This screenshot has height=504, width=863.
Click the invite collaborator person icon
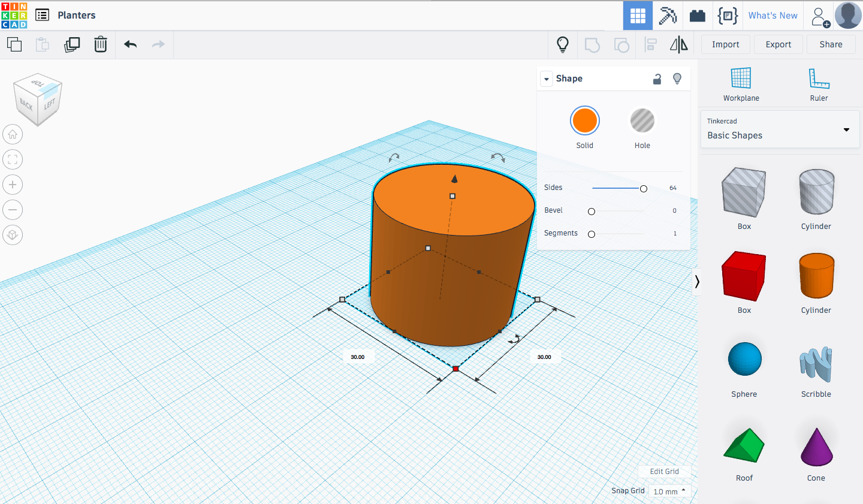[820, 16]
